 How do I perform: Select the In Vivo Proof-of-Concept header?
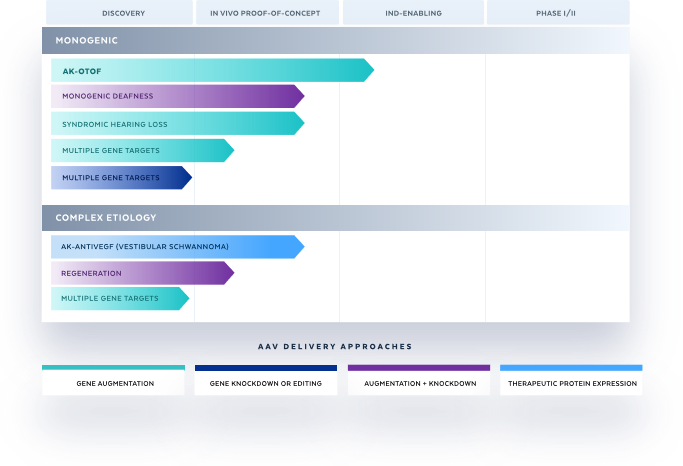click(267, 13)
